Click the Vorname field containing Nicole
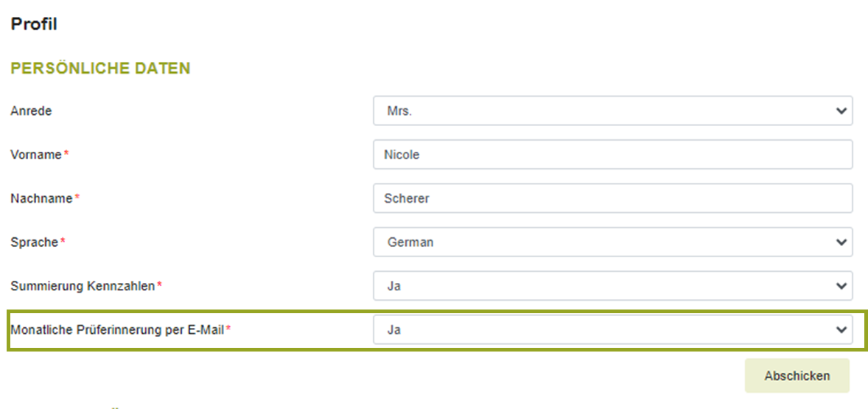868x409 pixels. click(x=612, y=155)
